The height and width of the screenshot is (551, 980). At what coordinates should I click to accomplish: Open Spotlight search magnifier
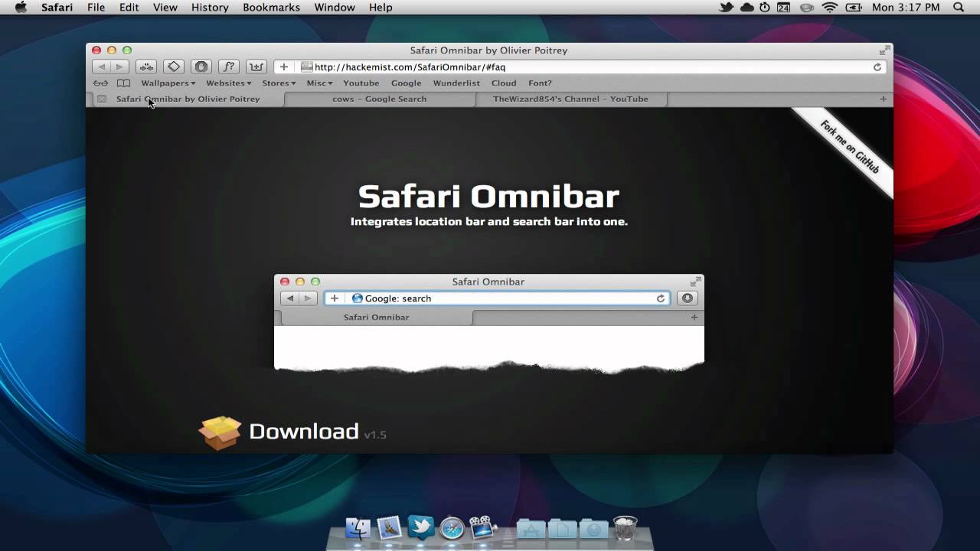pyautogui.click(x=959, y=7)
